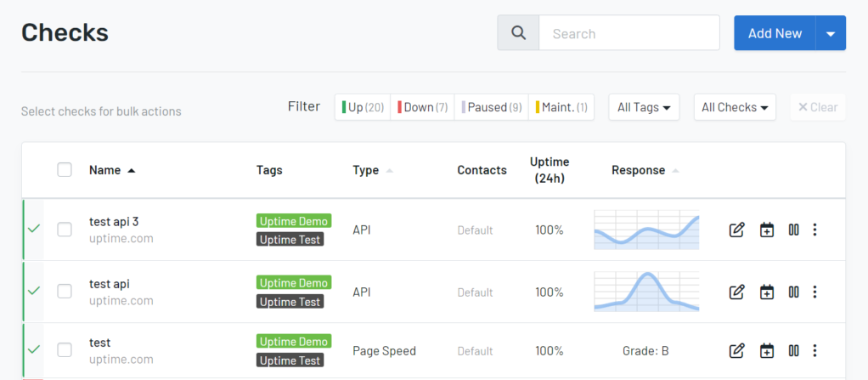Click the edit icon for test api row

736,292
